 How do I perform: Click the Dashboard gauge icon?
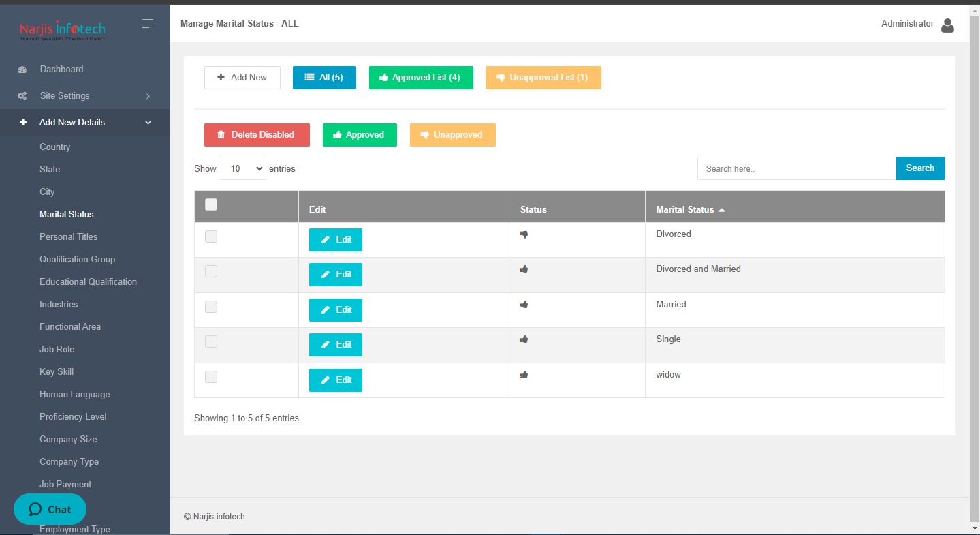tap(22, 70)
